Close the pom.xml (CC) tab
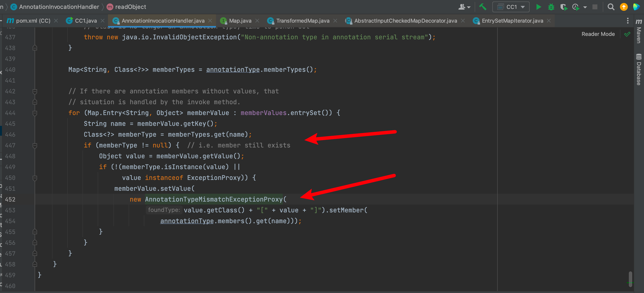644x293 pixels. tap(56, 21)
